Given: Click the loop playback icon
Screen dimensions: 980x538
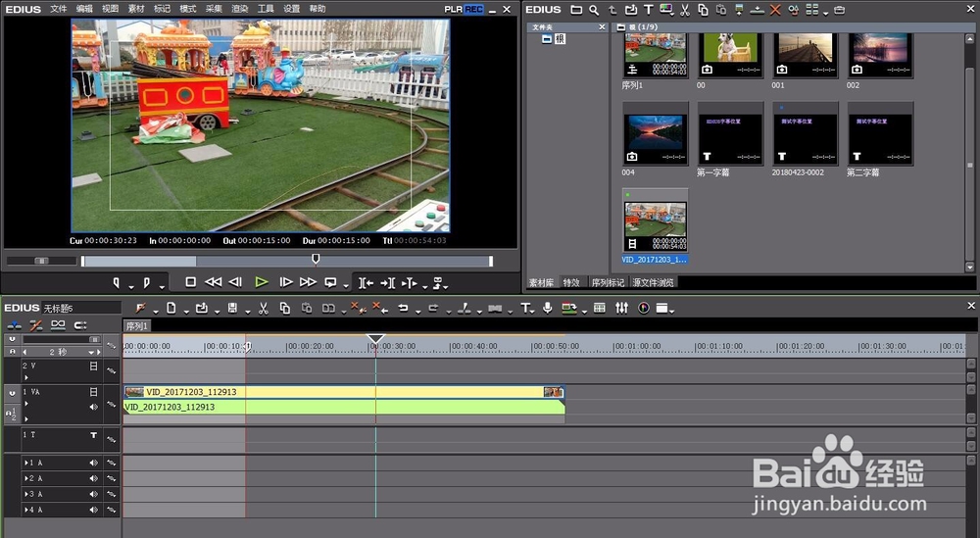Looking at the screenshot, I should point(330,282).
